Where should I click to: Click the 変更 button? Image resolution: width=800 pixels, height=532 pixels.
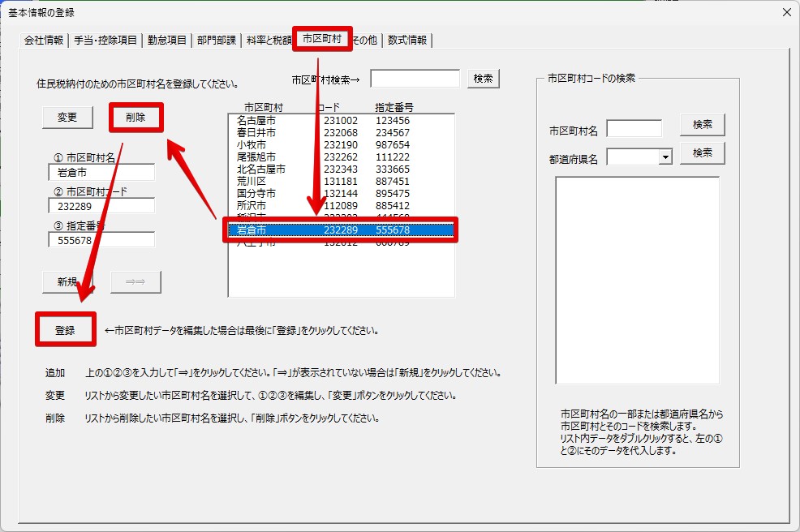tap(67, 117)
